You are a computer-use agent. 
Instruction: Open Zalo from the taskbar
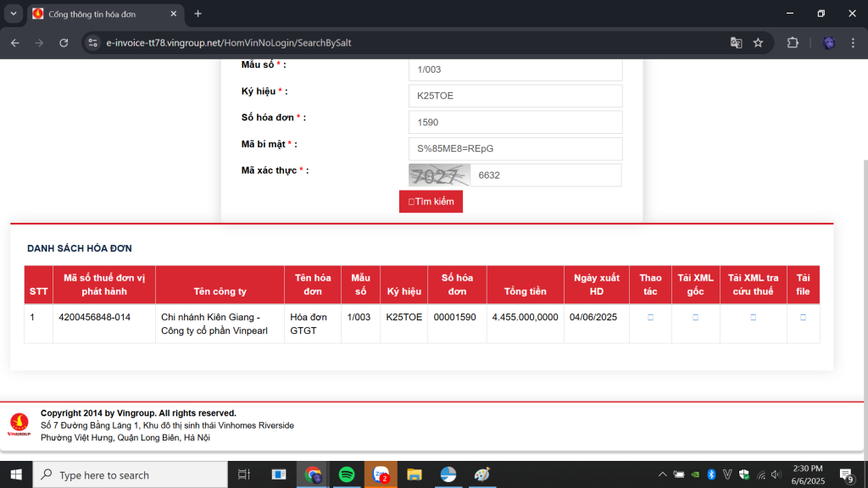point(381,474)
